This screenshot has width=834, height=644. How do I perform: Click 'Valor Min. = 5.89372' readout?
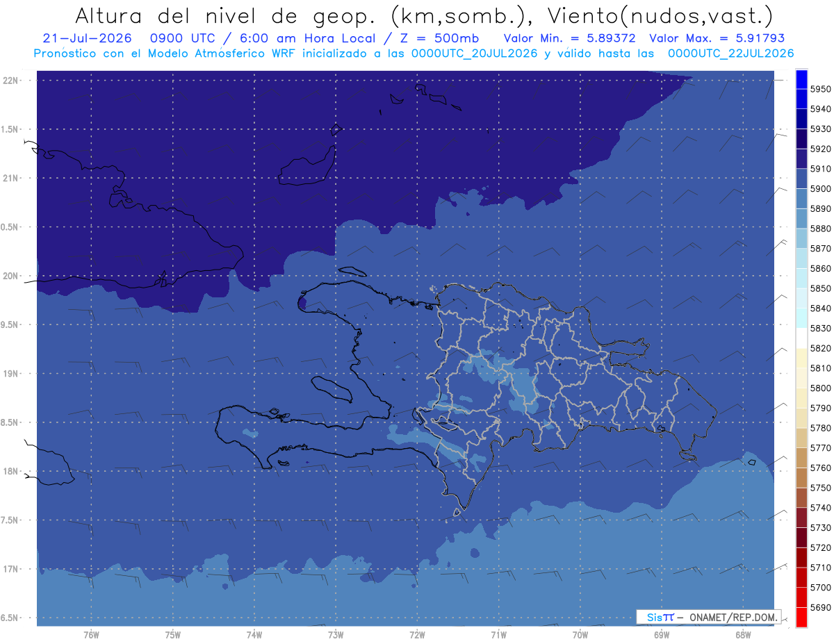[569, 38]
